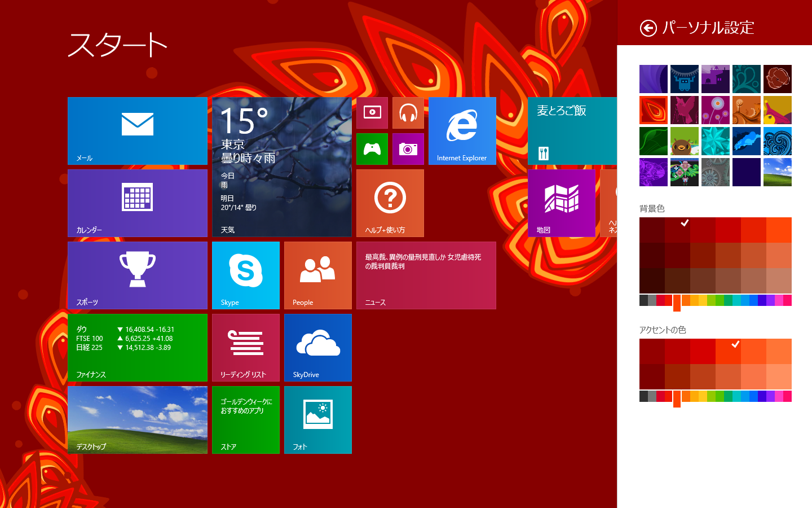This screenshot has width=812, height=508.
Task: Open the small red video tile
Action: point(372,113)
